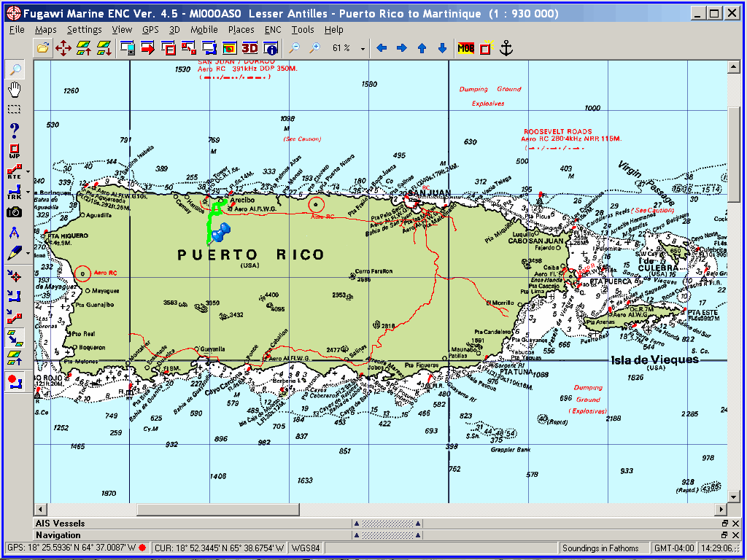Select the TRK track tool
Screen dimensions: 747x560
point(15,192)
